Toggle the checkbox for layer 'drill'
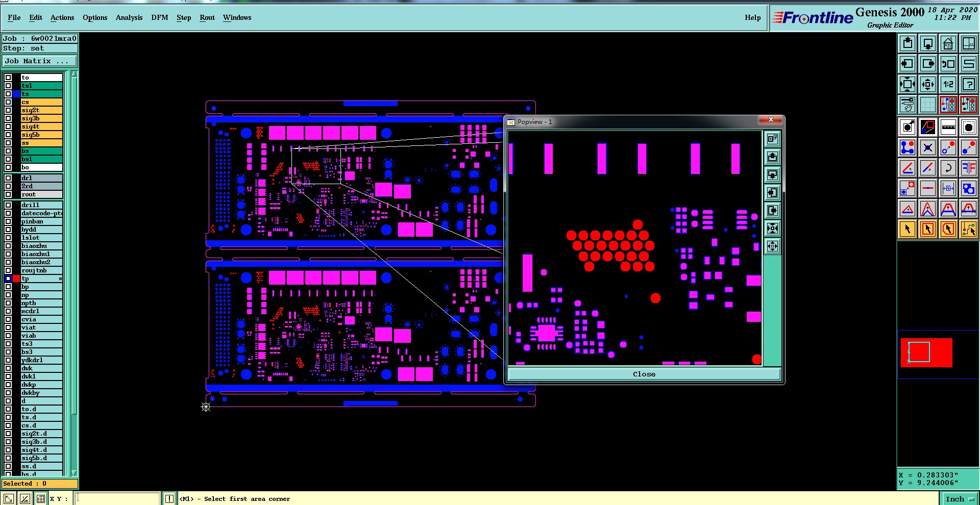Image resolution: width=980 pixels, height=505 pixels. [x=8, y=205]
